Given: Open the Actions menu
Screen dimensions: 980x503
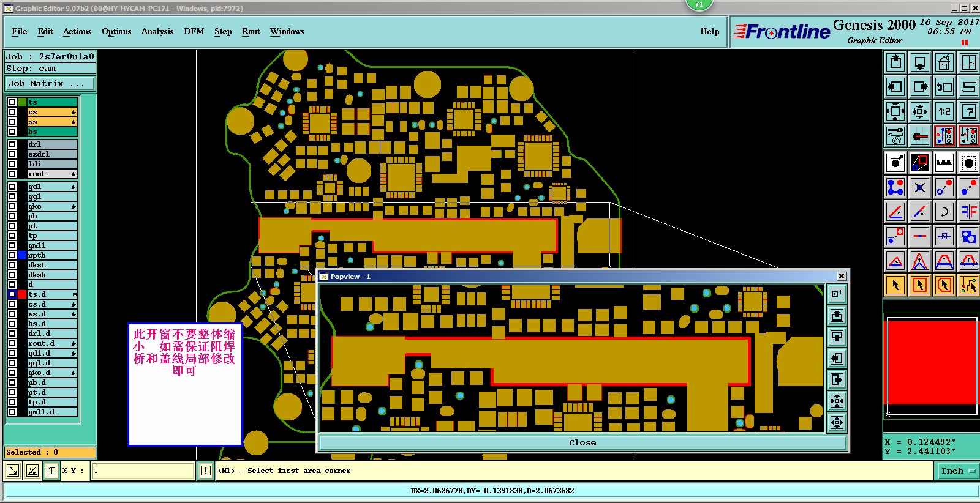Looking at the screenshot, I should (x=77, y=31).
